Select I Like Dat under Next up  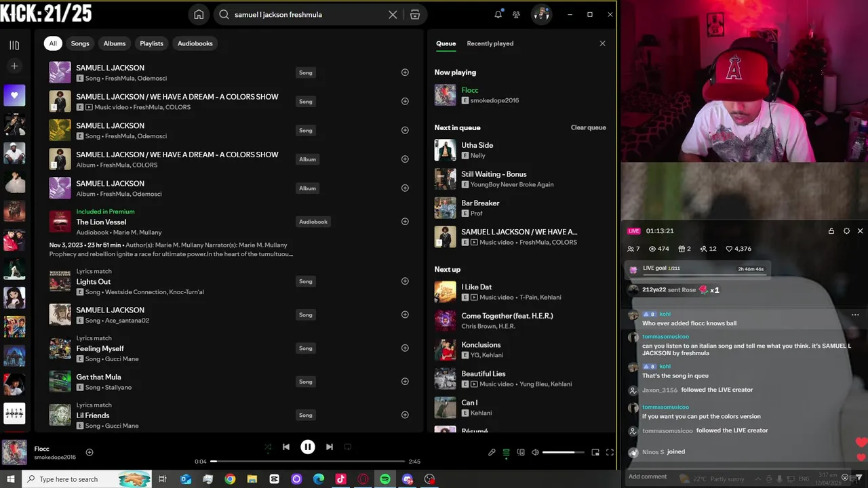pyautogui.click(x=520, y=291)
